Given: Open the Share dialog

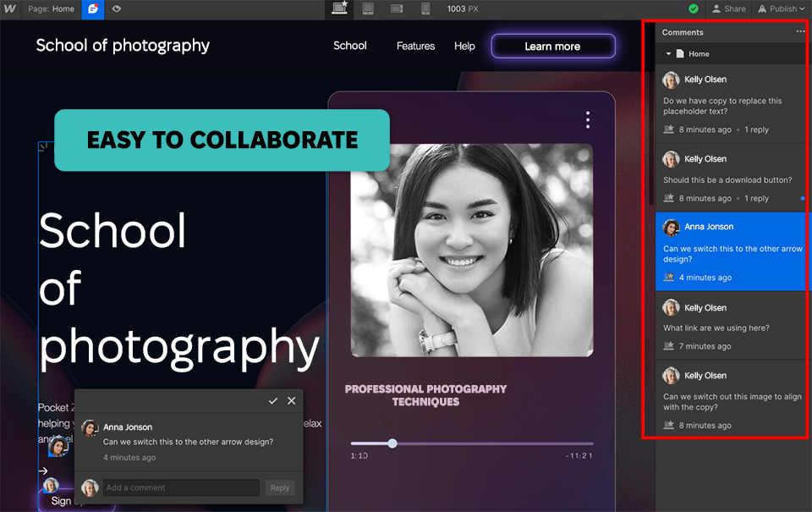Looking at the screenshot, I should coord(728,8).
